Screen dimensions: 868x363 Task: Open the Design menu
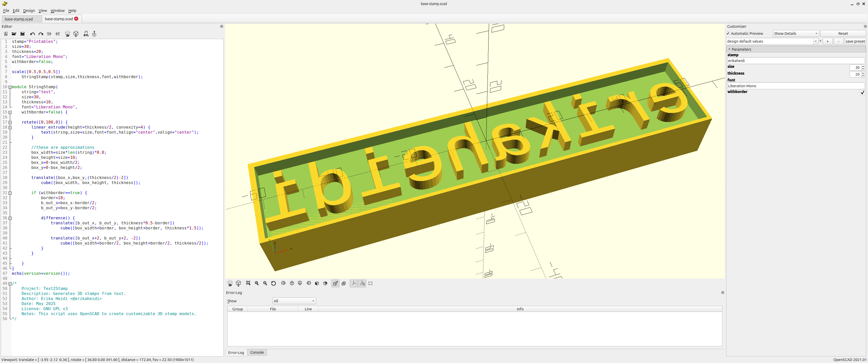(x=29, y=10)
